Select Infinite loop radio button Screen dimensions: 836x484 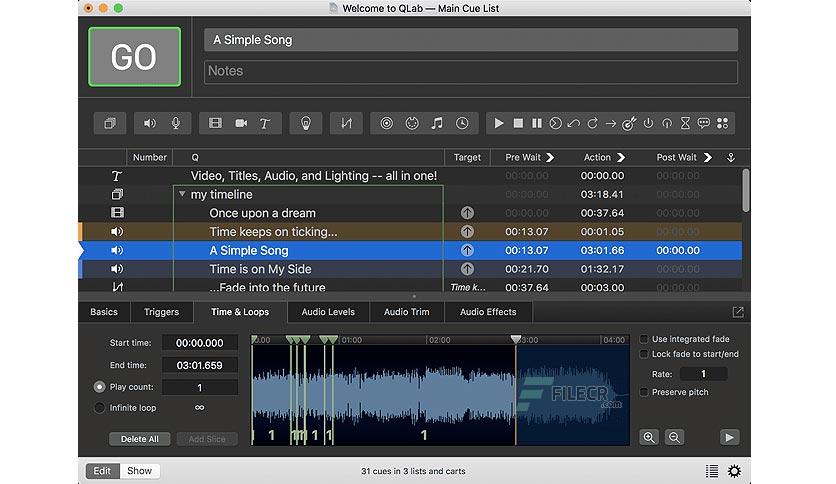(x=99, y=408)
